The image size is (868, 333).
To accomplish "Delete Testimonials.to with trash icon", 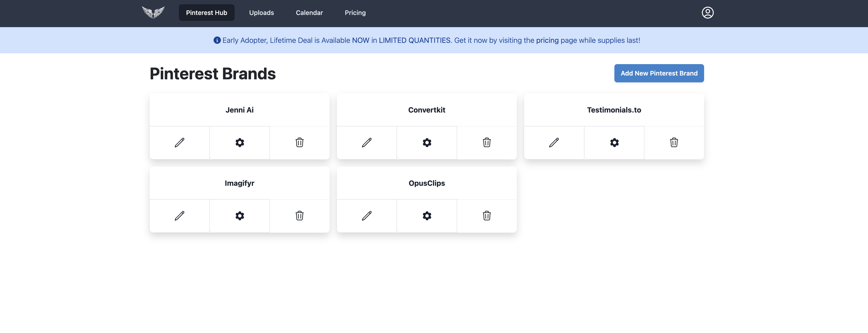I will 674,143.
